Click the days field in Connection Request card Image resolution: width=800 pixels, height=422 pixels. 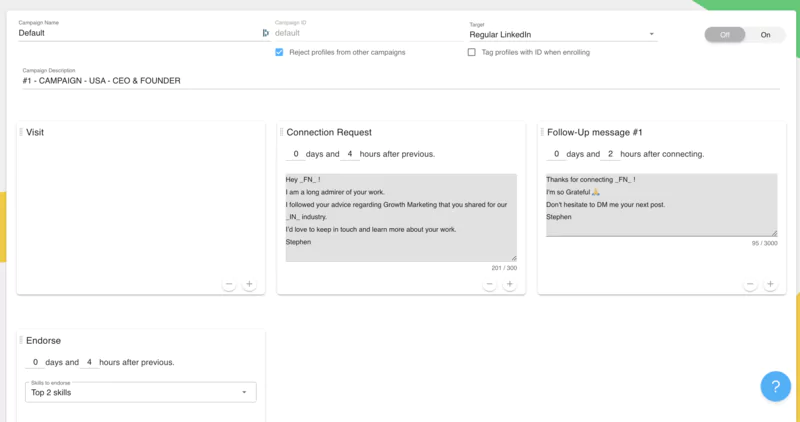pyautogui.click(x=297, y=154)
